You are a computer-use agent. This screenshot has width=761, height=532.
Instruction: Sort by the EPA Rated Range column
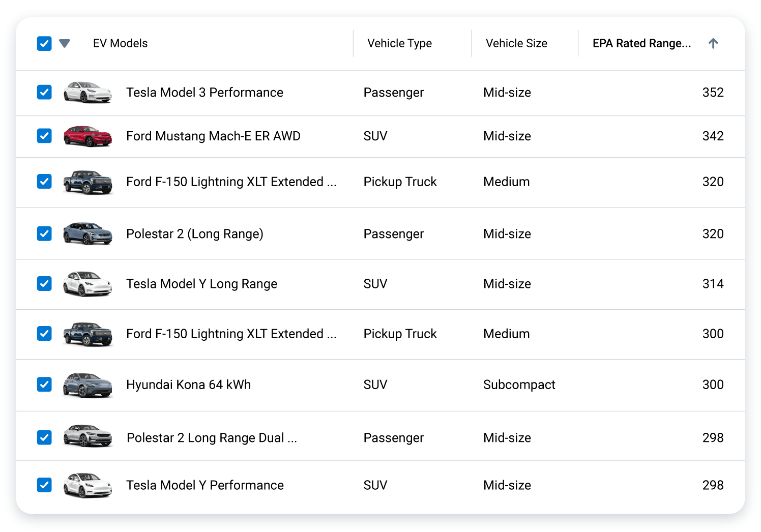click(x=642, y=43)
